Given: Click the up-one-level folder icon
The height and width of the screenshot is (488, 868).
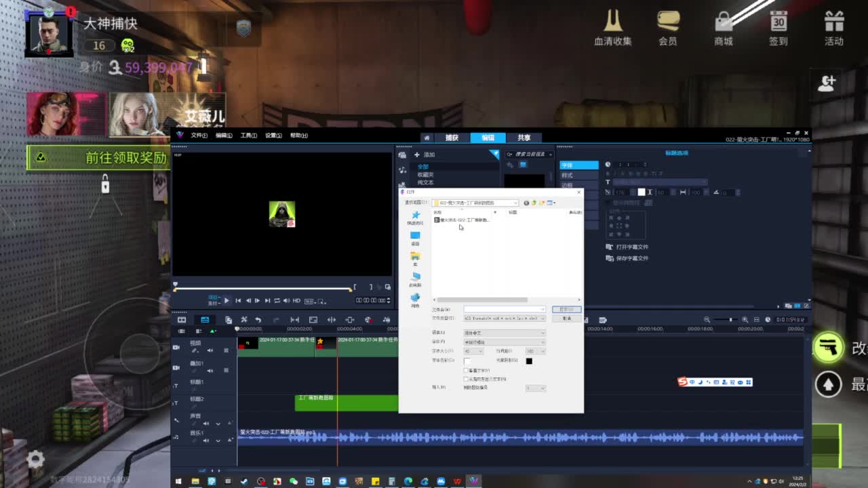Looking at the screenshot, I should pos(534,203).
